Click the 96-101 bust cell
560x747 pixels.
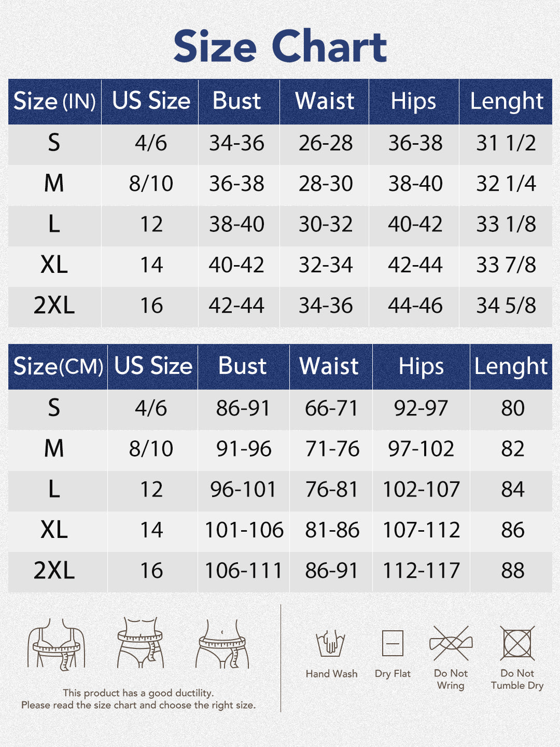[x=243, y=489]
